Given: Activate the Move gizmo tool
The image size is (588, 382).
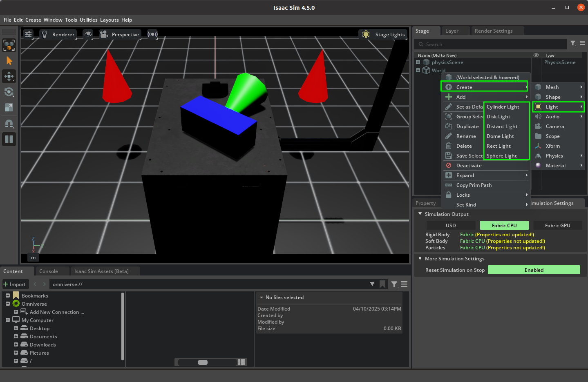Looking at the screenshot, I should [x=9, y=76].
